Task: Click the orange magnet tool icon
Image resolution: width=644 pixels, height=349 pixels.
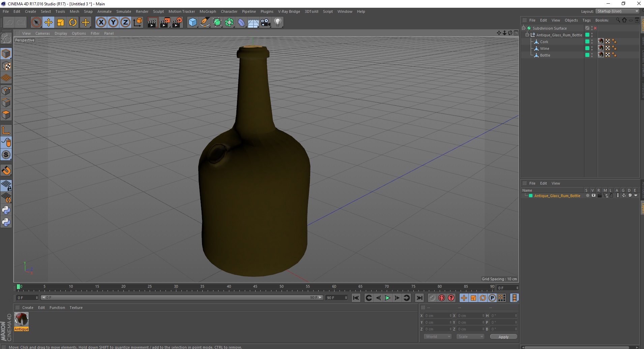Action: (x=6, y=170)
